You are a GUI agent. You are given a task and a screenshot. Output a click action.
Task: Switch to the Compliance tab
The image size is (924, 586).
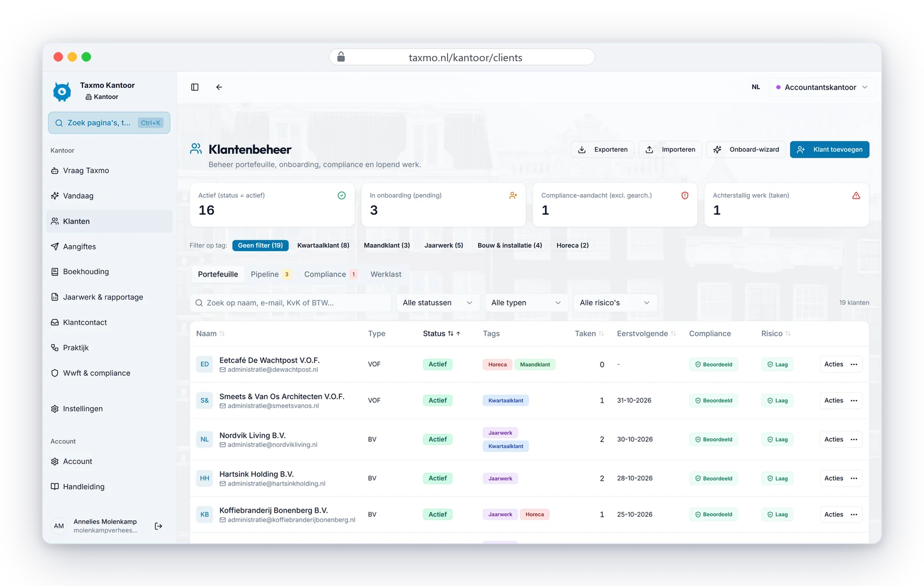click(x=330, y=274)
